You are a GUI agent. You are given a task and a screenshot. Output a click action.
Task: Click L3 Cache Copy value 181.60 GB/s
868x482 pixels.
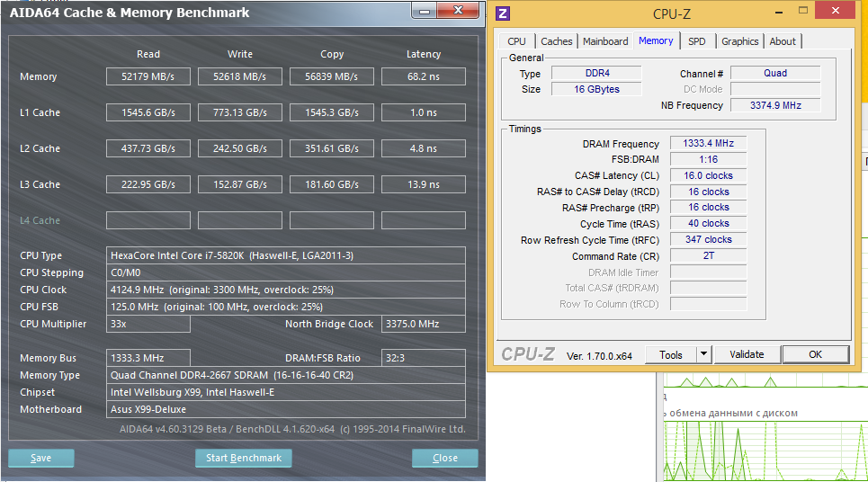click(x=332, y=184)
